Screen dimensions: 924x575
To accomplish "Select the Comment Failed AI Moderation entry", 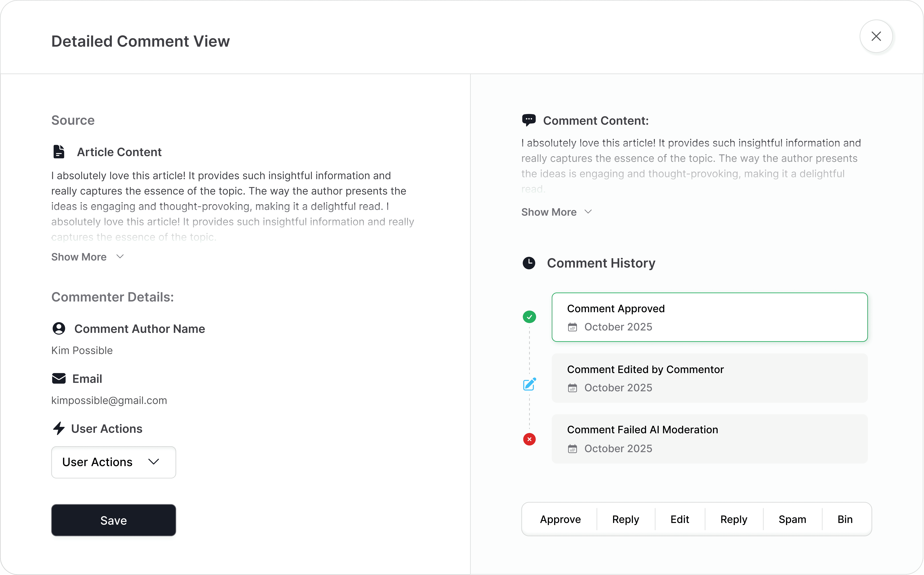I will [x=709, y=439].
